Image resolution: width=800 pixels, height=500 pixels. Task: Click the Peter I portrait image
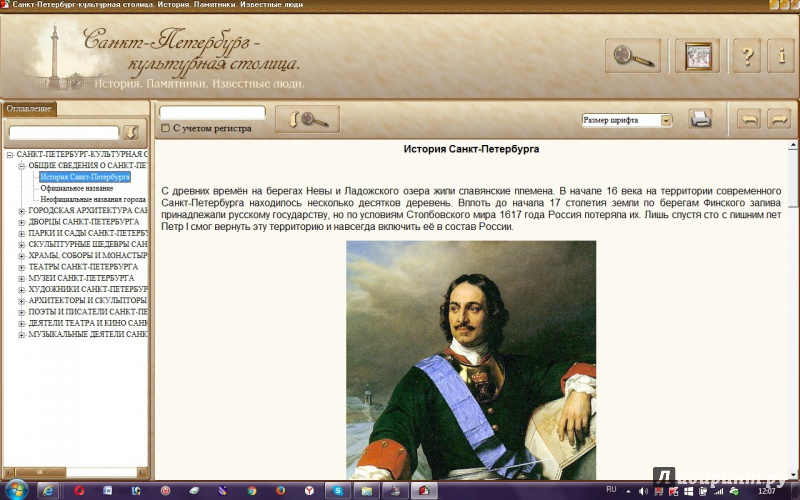pyautogui.click(x=471, y=360)
